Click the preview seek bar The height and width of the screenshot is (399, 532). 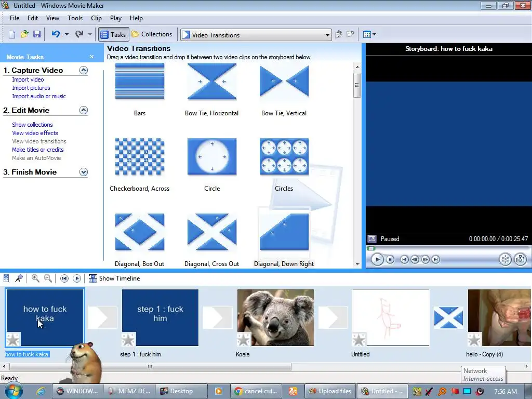448,249
